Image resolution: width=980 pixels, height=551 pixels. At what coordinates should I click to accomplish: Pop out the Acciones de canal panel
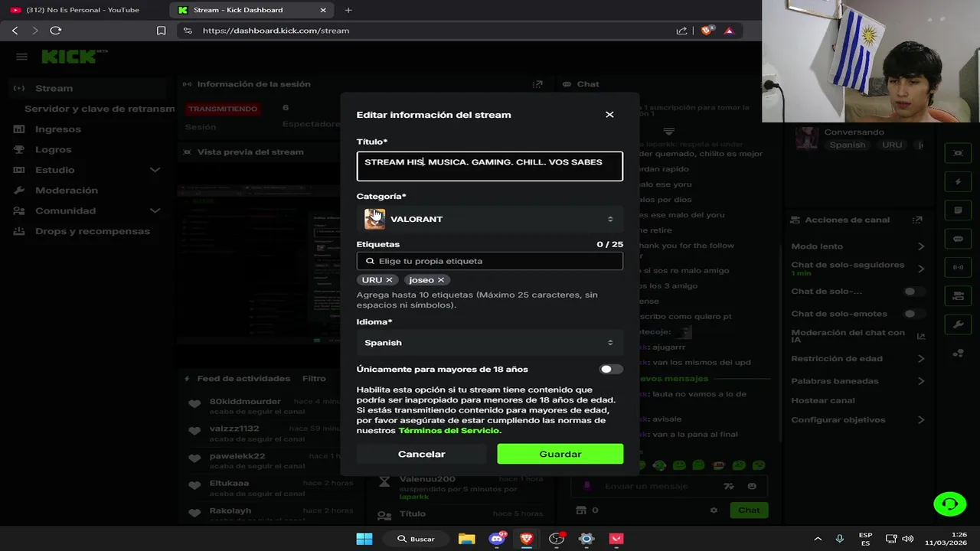(x=917, y=220)
